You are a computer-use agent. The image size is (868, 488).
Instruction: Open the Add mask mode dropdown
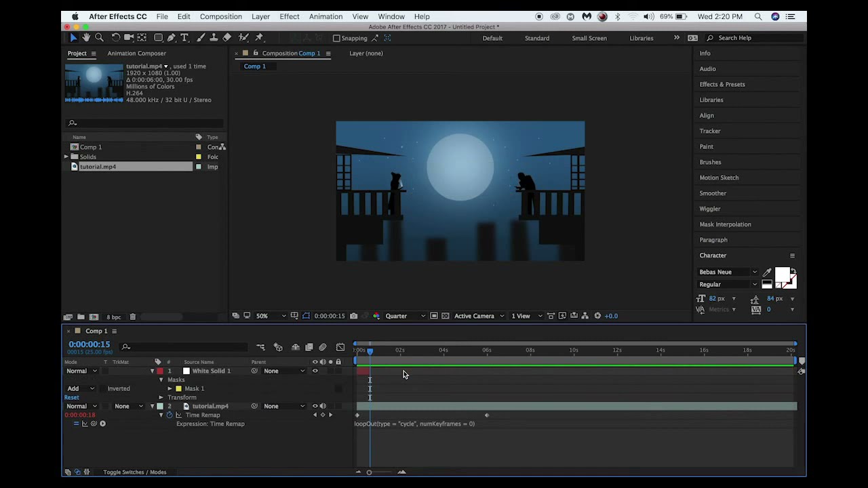pos(80,388)
